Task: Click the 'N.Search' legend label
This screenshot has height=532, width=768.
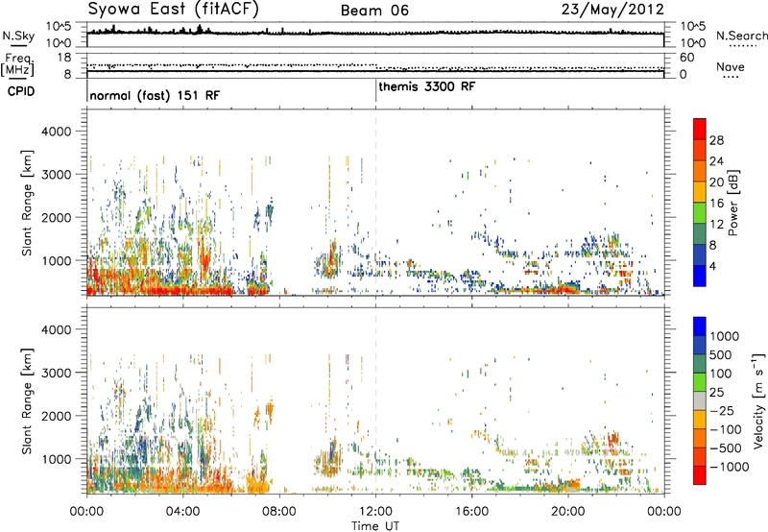Action: [742, 36]
